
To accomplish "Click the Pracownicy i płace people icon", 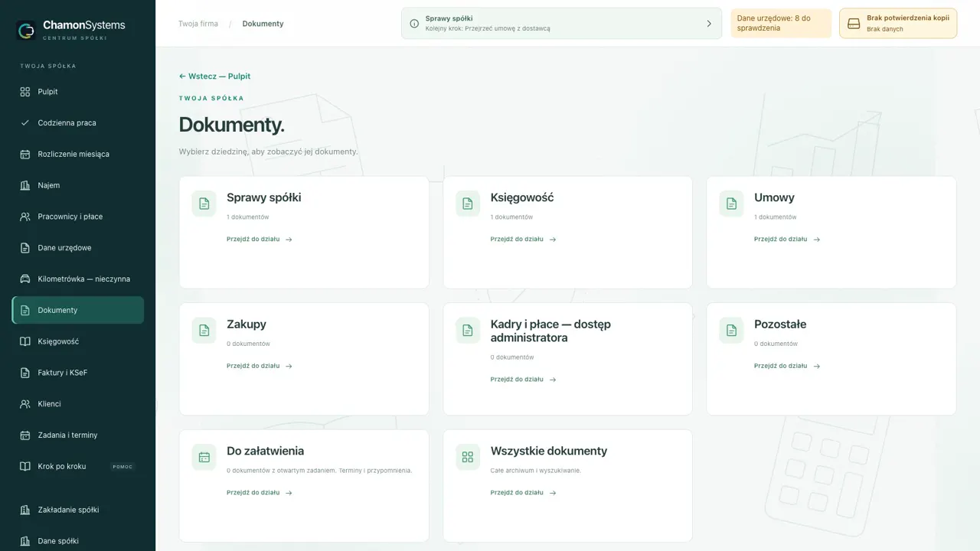I will 24,217.
